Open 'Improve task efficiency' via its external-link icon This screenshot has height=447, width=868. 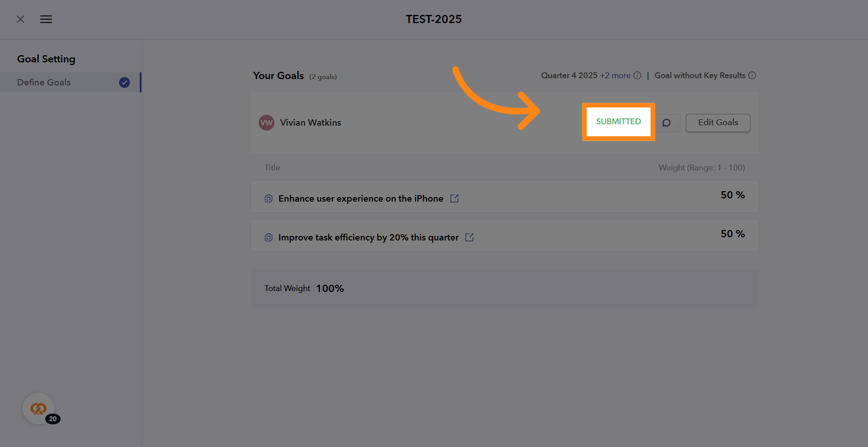point(469,237)
